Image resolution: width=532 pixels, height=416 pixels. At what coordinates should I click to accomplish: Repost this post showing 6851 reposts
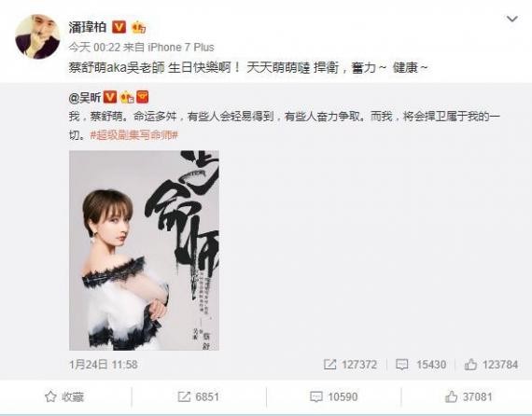(199, 396)
